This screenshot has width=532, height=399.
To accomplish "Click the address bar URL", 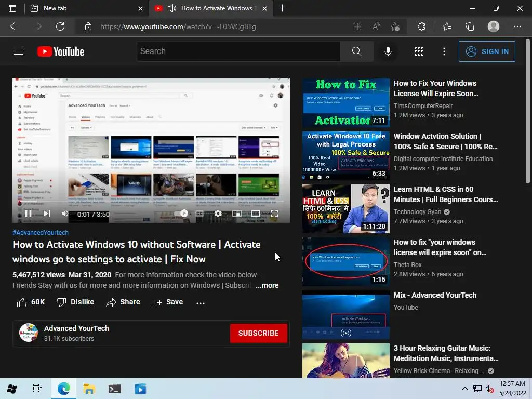I will tap(178, 26).
